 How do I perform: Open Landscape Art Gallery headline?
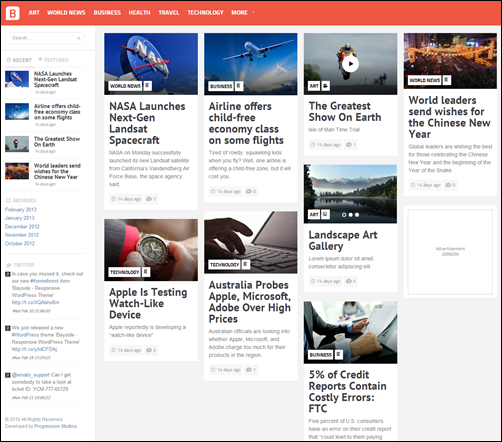pos(343,240)
